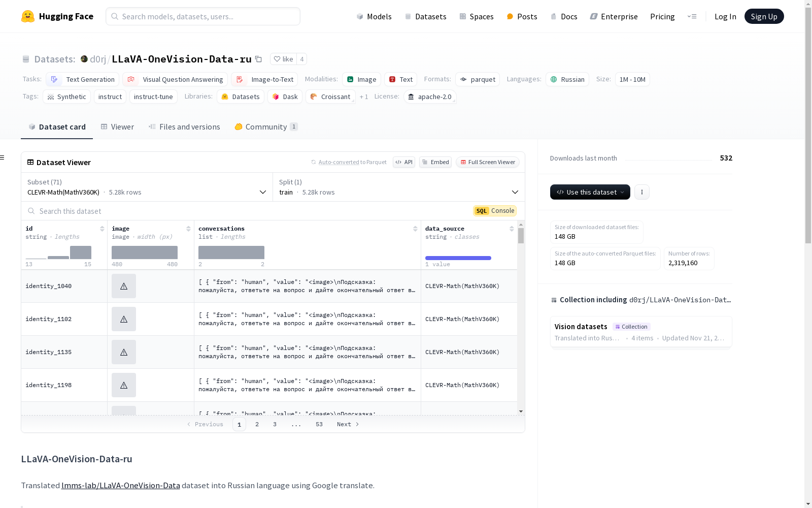
Task: Sort by the image column icon
Action: 188,229
